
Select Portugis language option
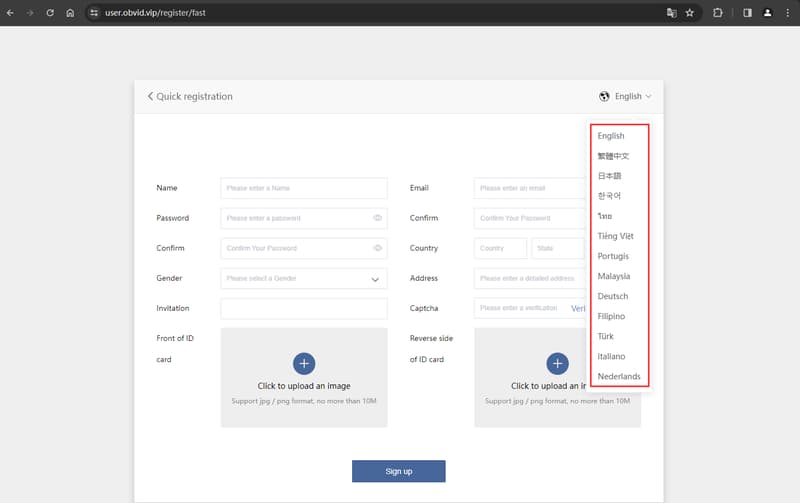(x=613, y=256)
